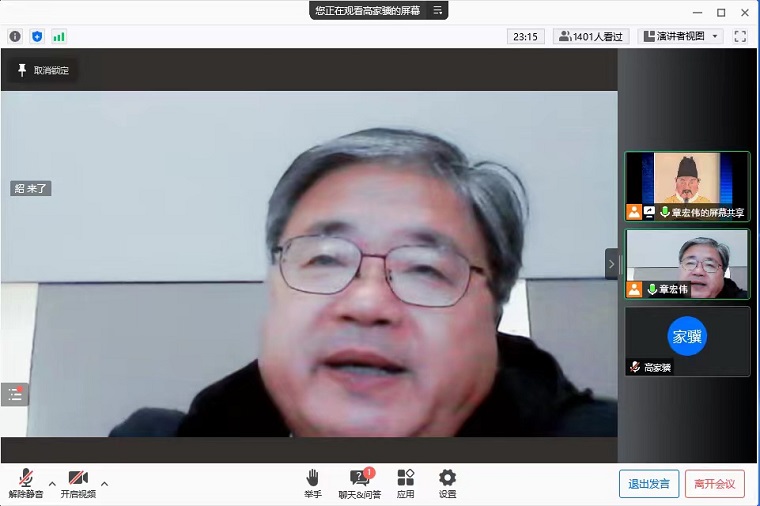Open the 应用 apps icon
The width and height of the screenshot is (760, 506).
click(405, 482)
